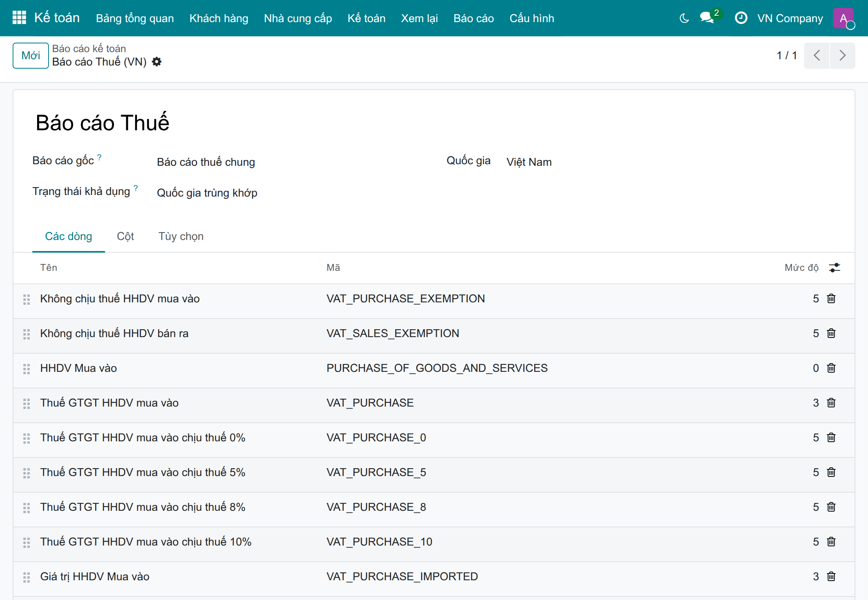Open VN Company switcher
Viewport: 868px width, 600px height.
click(x=790, y=18)
